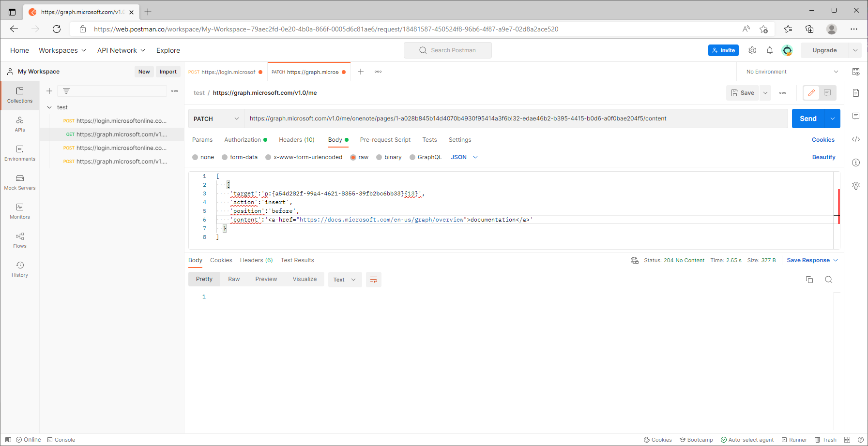Image resolution: width=868 pixels, height=446 pixels.
Task: Open the Flows sidebar panel
Action: [x=20, y=240]
